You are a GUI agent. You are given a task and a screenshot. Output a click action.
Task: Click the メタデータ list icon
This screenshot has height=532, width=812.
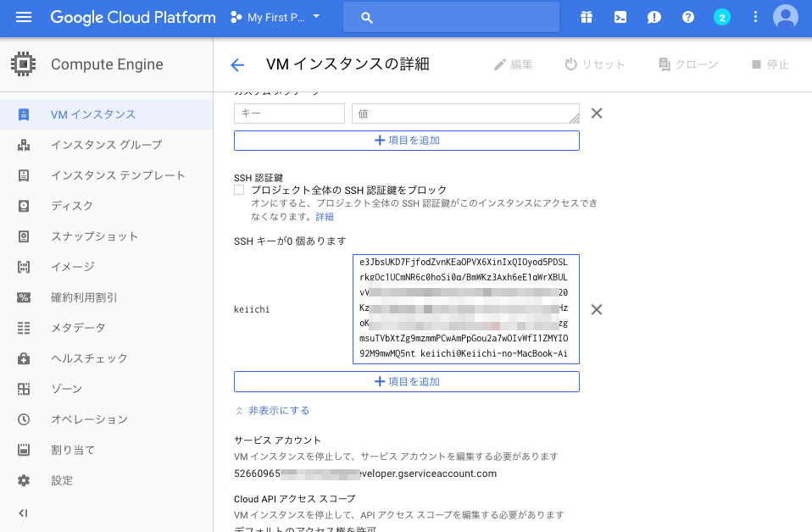coord(24,328)
